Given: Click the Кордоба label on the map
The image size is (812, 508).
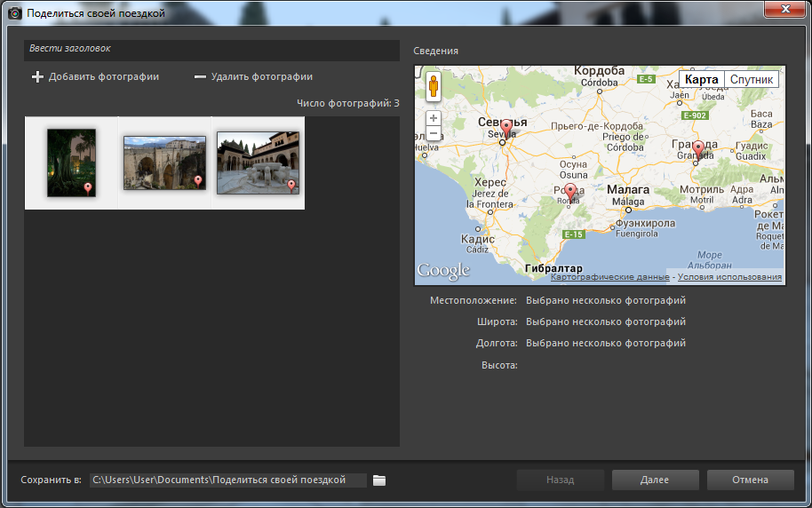Looking at the screenshot, I should 599,70.
